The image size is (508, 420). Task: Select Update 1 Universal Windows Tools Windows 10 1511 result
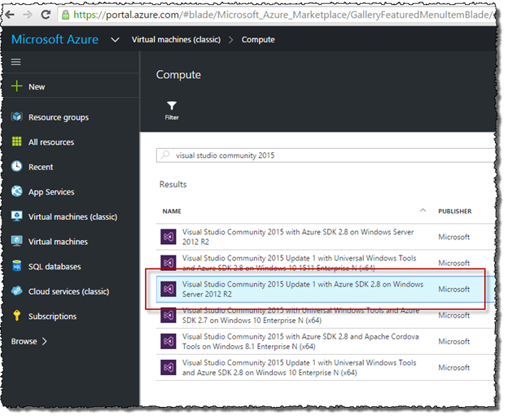click(x=299, y=263)
